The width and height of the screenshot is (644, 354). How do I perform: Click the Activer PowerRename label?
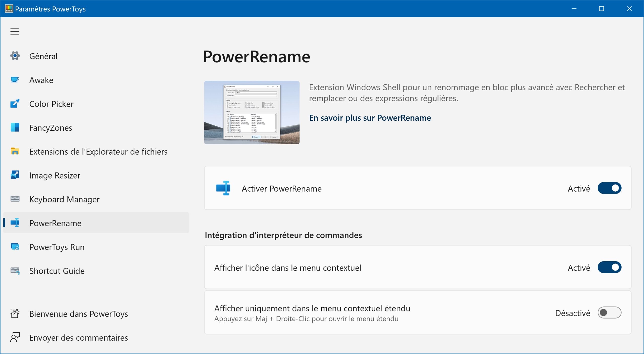point(281,188)
